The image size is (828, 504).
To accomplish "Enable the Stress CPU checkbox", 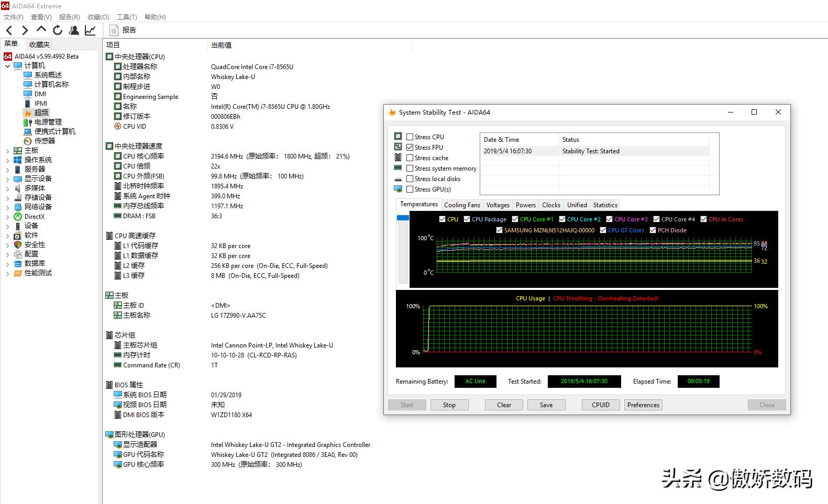I will (x=410, y=137).
